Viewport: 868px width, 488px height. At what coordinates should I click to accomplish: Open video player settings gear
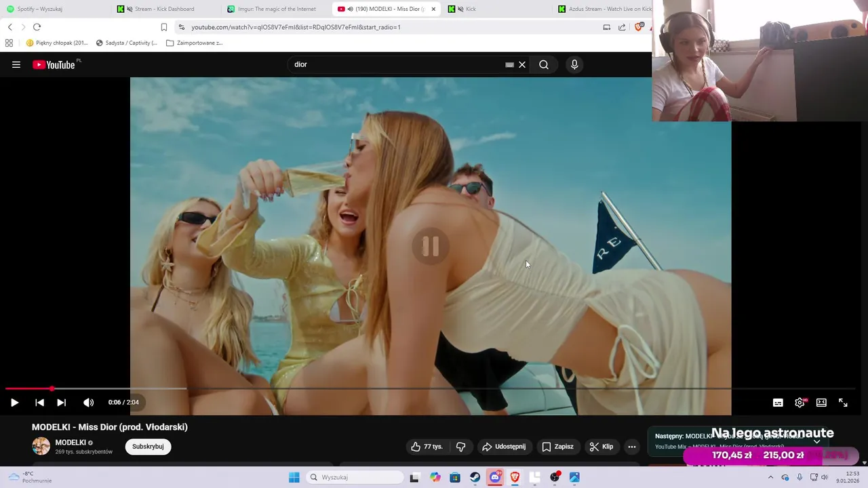point(800,403)
